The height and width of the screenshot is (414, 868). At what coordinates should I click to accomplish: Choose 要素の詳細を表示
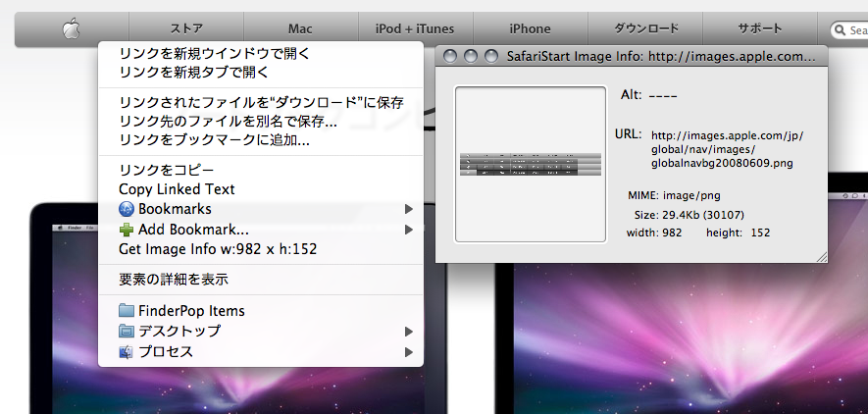click(x=260, y=280)
